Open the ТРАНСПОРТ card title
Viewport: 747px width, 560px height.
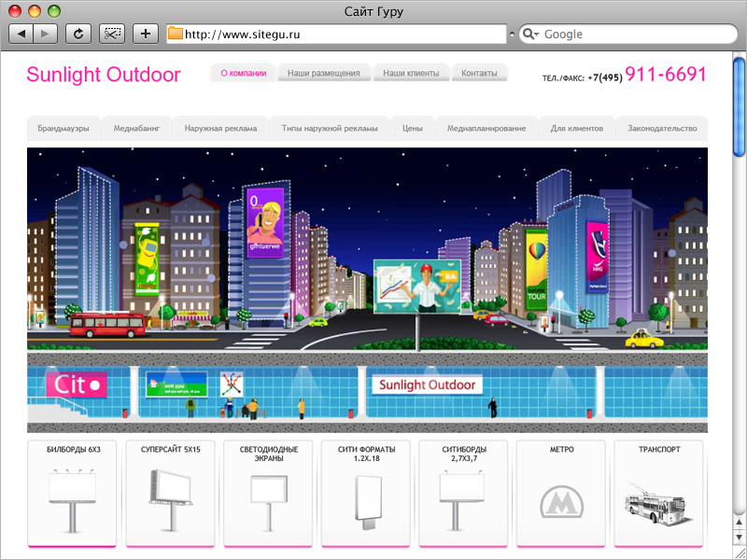click(659, 449)
